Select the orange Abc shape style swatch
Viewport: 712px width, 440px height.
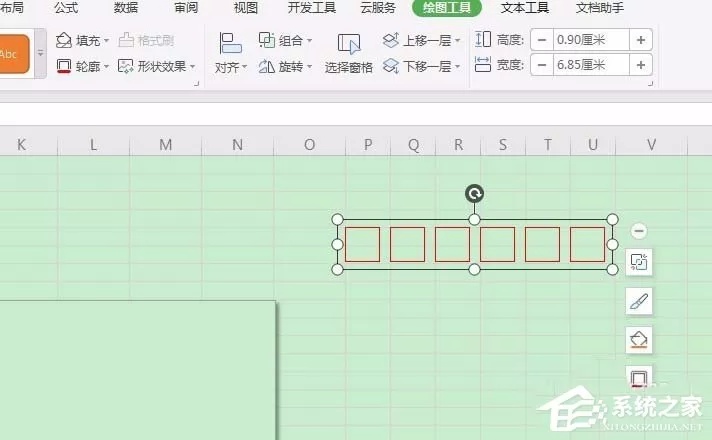[14, 54]
